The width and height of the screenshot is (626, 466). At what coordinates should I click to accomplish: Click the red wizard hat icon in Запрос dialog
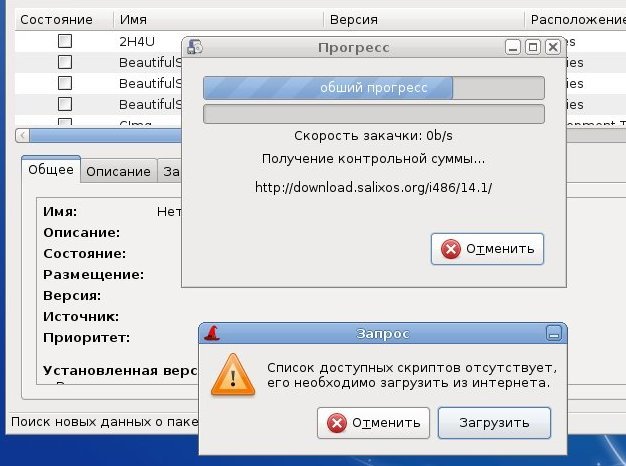pyautogui.click(x=212, y=333)
